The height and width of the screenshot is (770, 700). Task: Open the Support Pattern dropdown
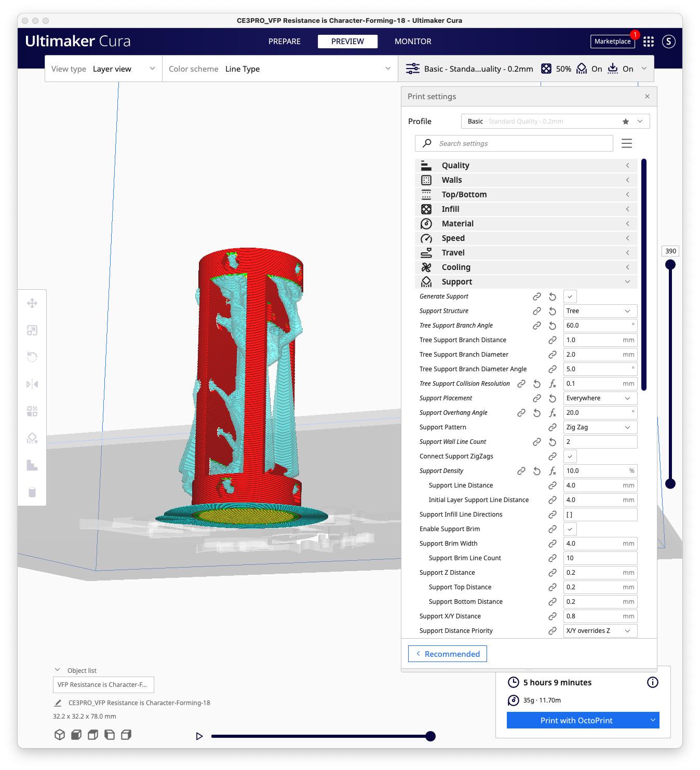600,427
